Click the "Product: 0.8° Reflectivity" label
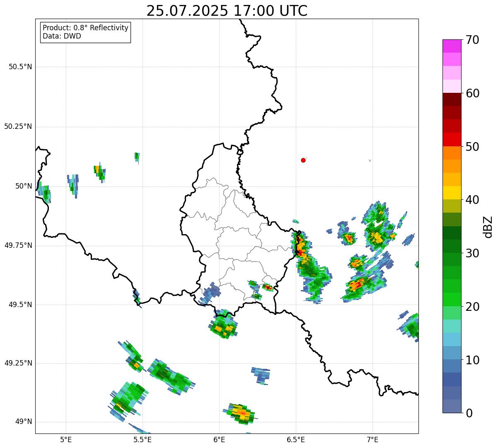 86,28
